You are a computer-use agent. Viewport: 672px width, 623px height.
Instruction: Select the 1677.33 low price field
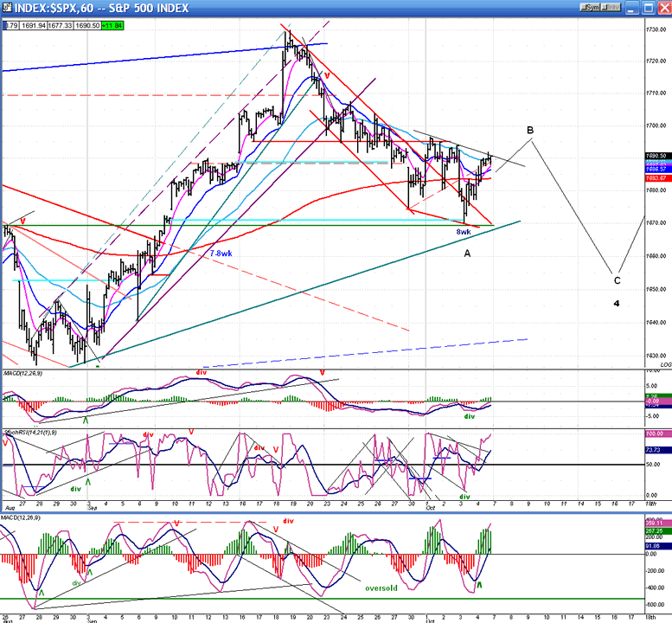click(x=58, y=25)
